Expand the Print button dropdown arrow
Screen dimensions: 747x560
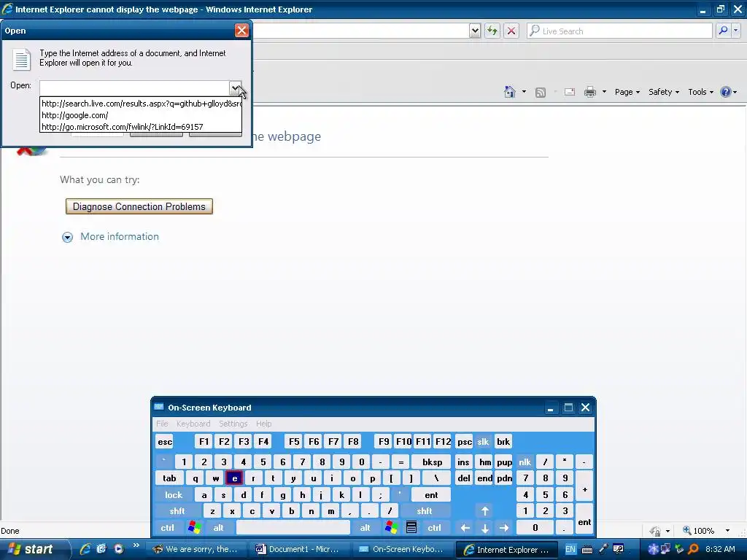tap(604, 91)
